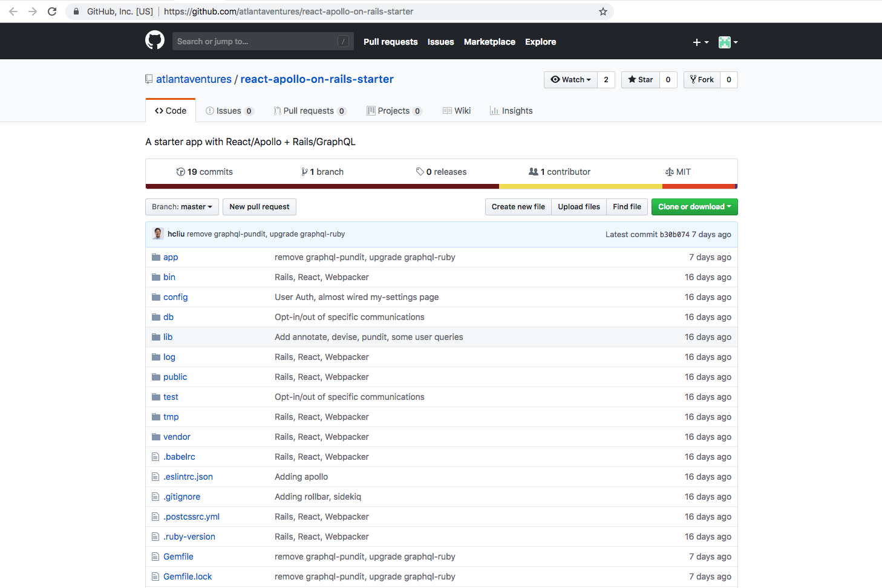Bookmark page with the star icon

(x=603, y=11)
